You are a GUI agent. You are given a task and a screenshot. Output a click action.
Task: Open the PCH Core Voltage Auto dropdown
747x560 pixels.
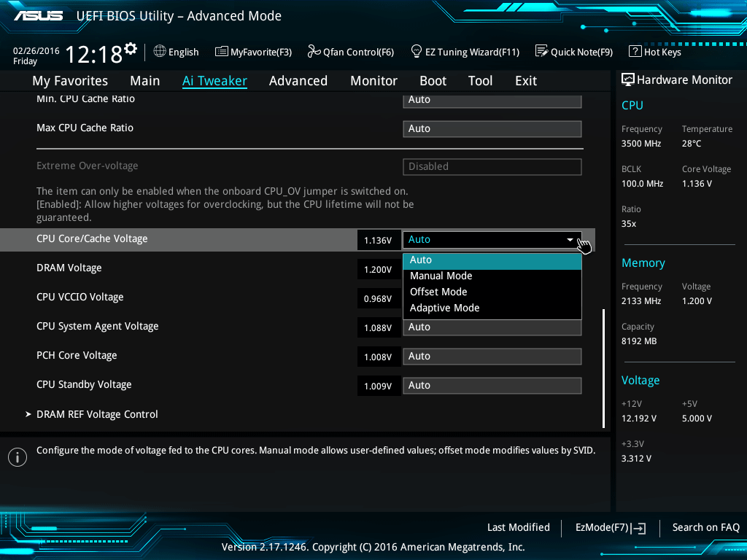coord(492,357)
